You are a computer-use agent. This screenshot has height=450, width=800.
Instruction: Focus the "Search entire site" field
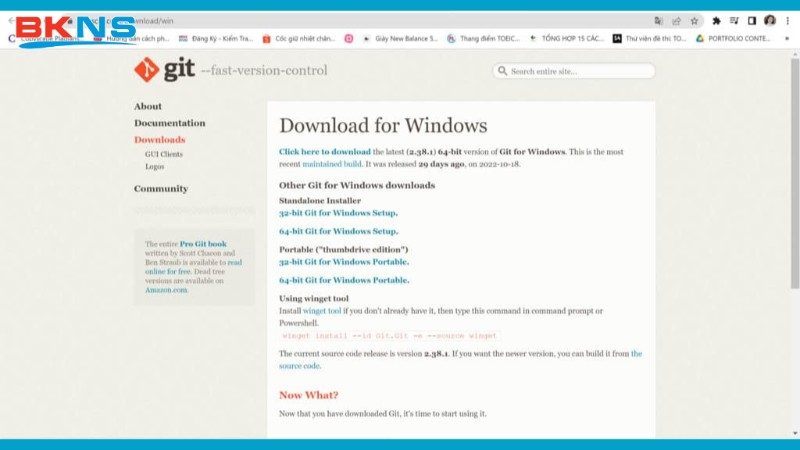574,71
